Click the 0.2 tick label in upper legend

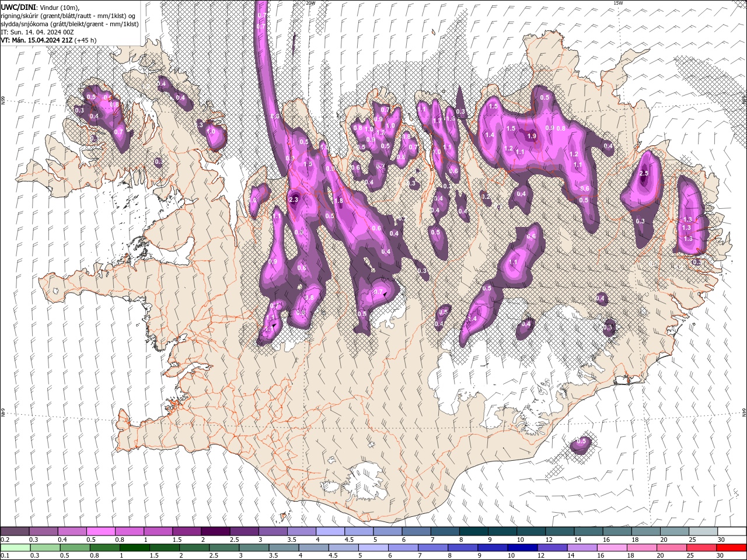[x=4, y=540]
